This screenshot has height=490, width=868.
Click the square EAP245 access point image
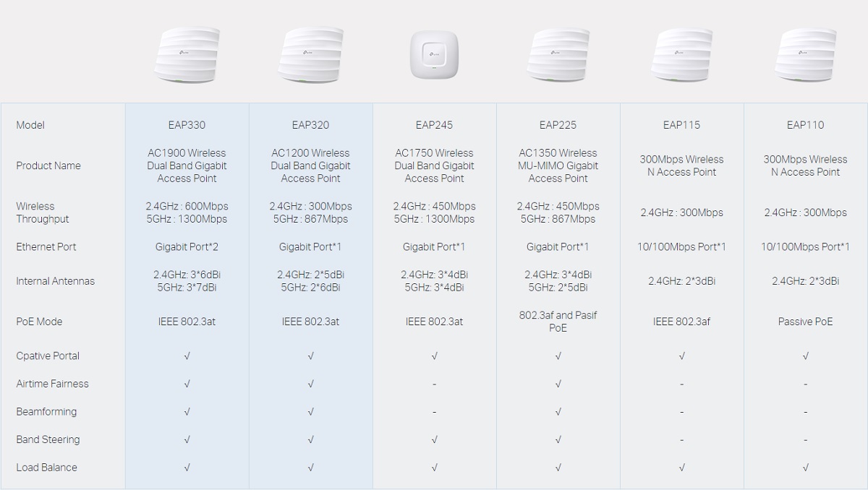(434, 55)
